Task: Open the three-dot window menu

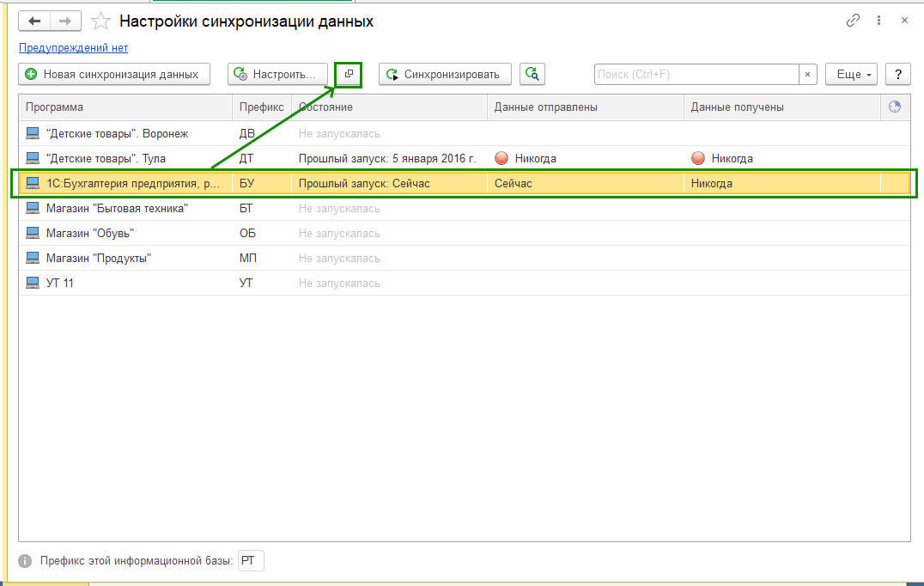Action: pyautogui.click(x=878, y=21)
